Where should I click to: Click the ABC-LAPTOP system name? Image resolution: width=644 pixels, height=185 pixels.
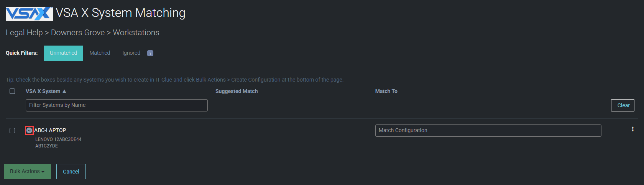click(50, 131)
